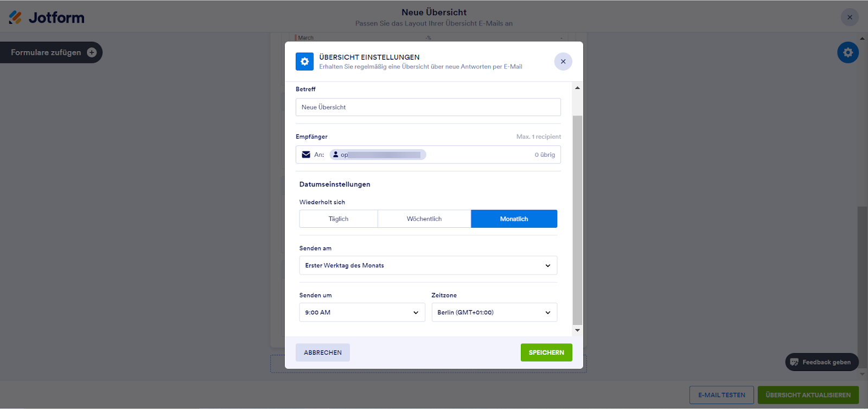Click the recipient person icon chip

point(336,155)
